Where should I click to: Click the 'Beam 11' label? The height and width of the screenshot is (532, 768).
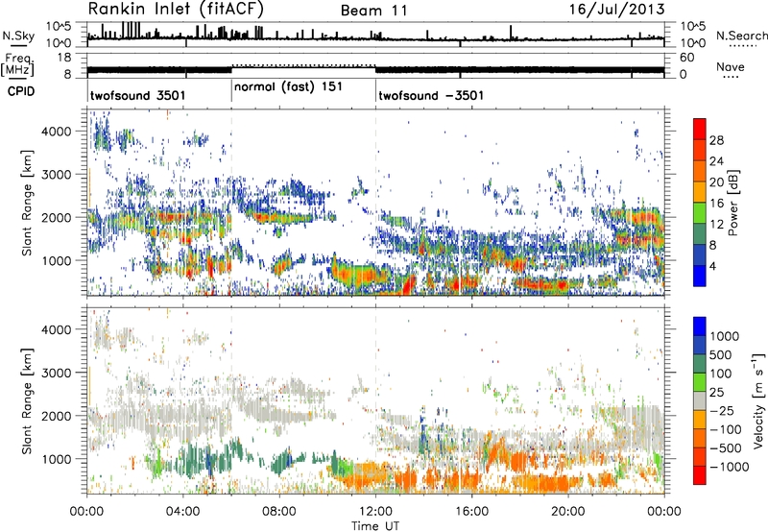point(374,11)
